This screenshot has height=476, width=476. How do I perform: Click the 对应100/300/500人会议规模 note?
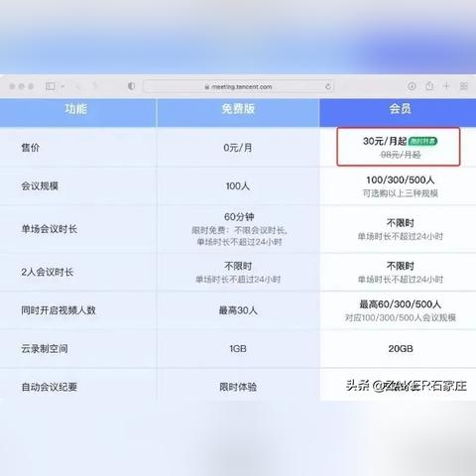(401, 317)
